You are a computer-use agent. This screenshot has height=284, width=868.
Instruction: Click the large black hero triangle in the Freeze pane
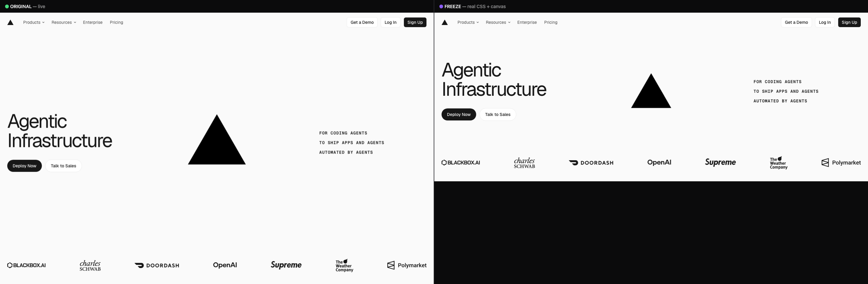point(651,95)
